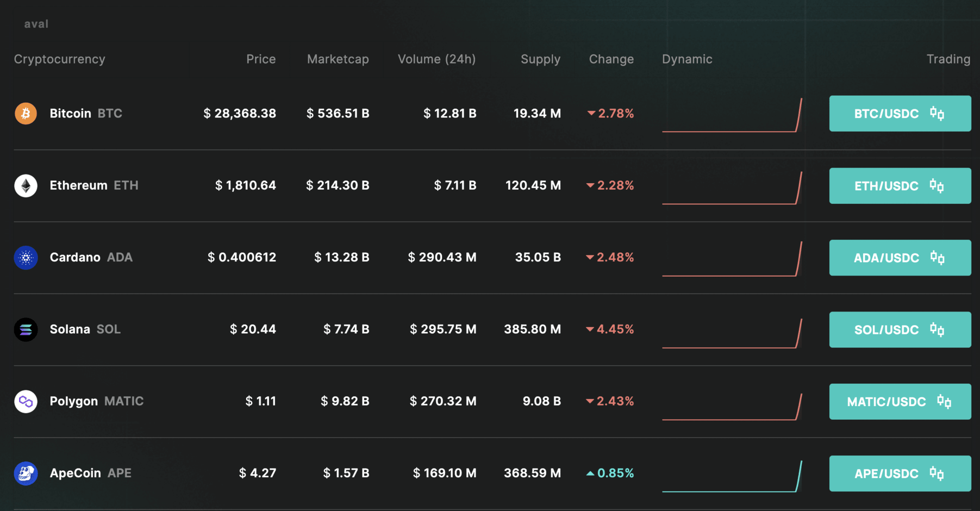Click Polygon change value 2.43%
The image size is (980, 511).
pos(610,401)
